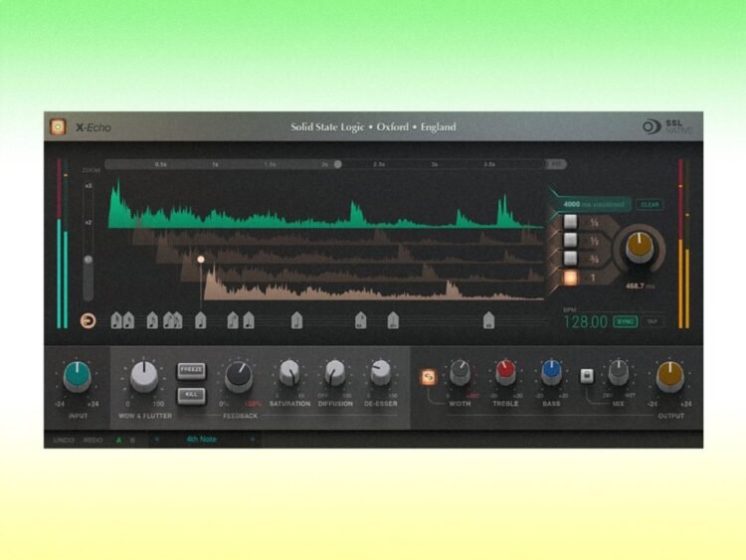Screen dimensions: 746x560
Task: Click the SSL Native logo
Action: (x=667, y=126)
